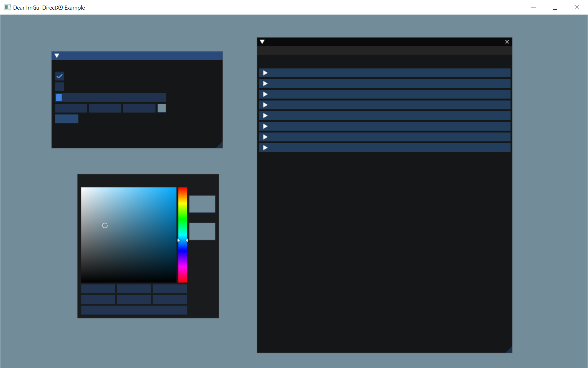The height and width of the screenshot is (368, 588).
Task: Select first field in picker's upper value row
Action: [x=98, y=289]
